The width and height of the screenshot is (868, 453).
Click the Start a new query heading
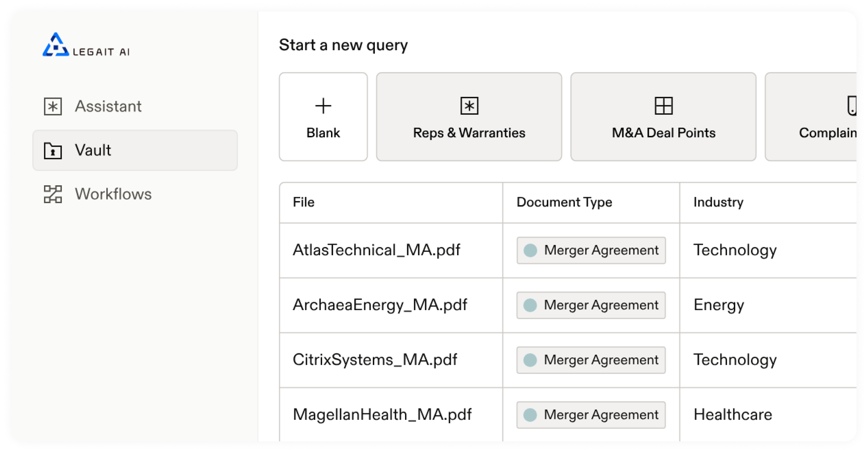tap(343, 45)
